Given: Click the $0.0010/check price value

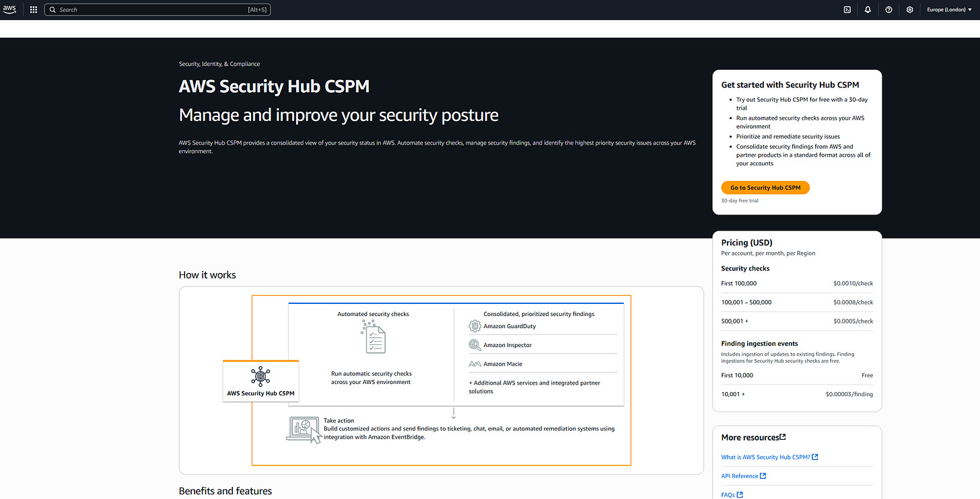Looking at the screenshot, I should [853, 283].
